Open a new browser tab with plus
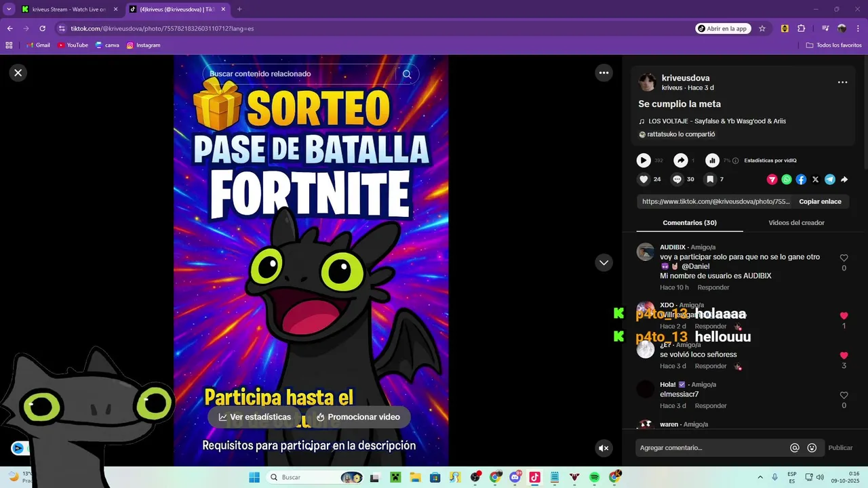This screenshot has height=488, width=868. [x=239, y=9]
